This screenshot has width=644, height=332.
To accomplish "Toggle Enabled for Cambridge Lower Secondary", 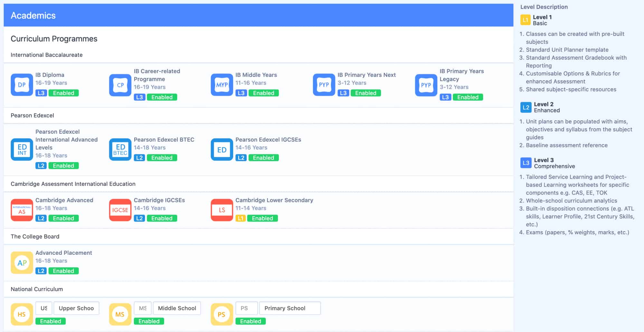I will 262,218.
